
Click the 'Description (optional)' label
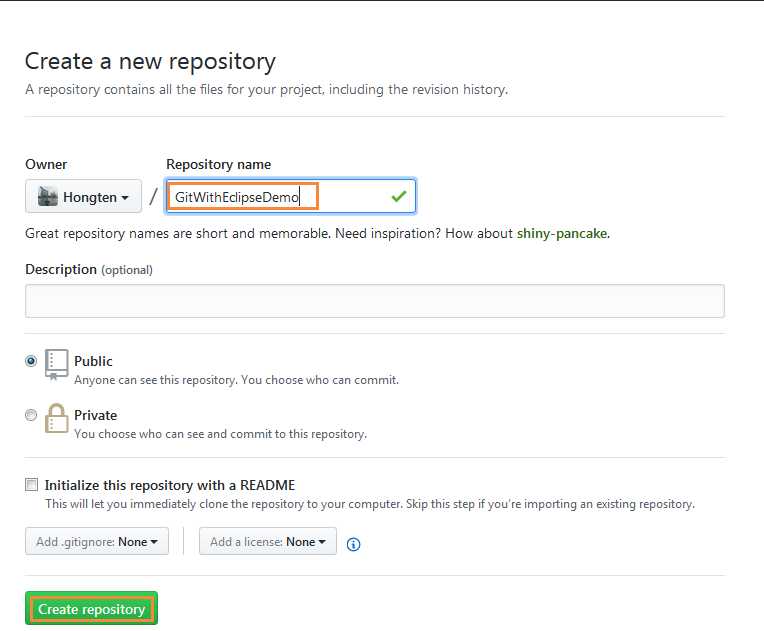pyautogui.click(x=89, y=269)
